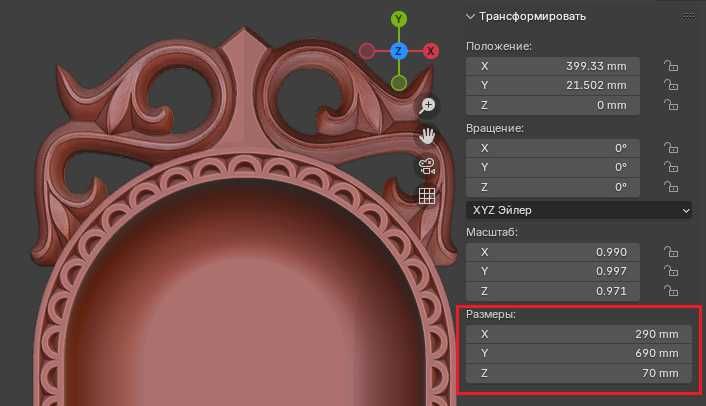Viewport: 706px width, 406px height.
Task: Click the Масштаб Y field 0.997
Action: (x=552, y=271)
